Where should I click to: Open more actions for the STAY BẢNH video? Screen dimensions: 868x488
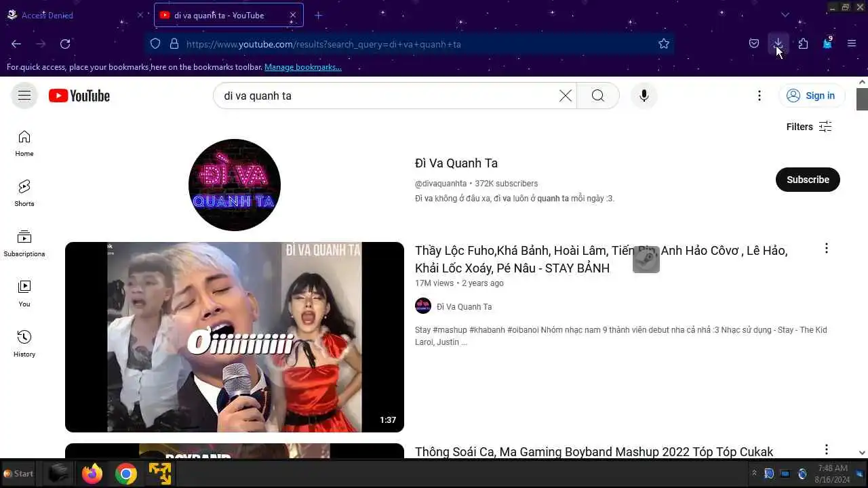point(826,249)
